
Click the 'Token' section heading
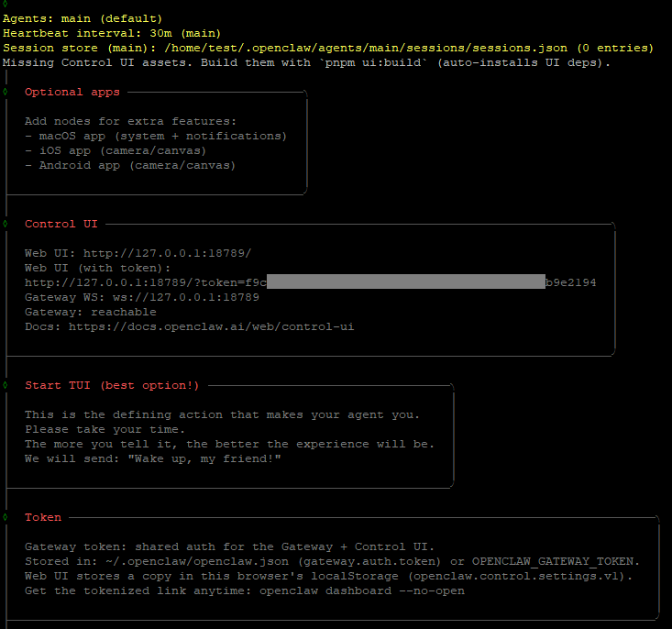[x=43, y=517]
